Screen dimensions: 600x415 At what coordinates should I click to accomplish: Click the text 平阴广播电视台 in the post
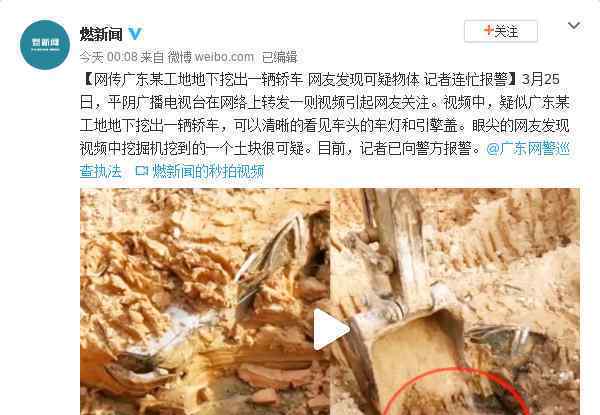156,103
